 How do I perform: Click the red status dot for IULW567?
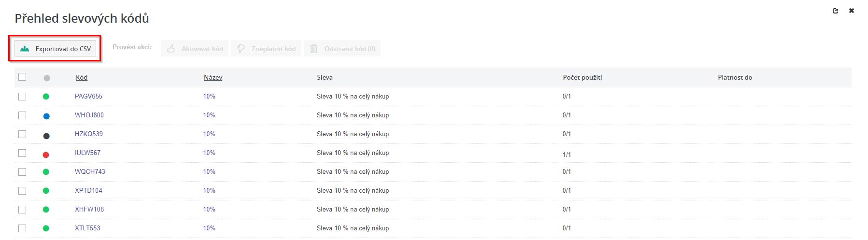[46, 155]
